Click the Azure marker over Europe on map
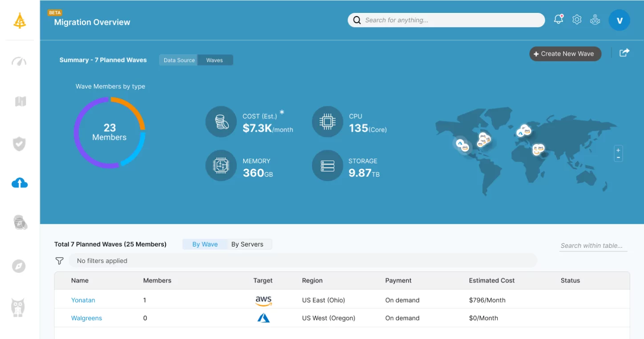Image resolution: width=644 pixels, height=339 pixels. (x=520, y=133)
